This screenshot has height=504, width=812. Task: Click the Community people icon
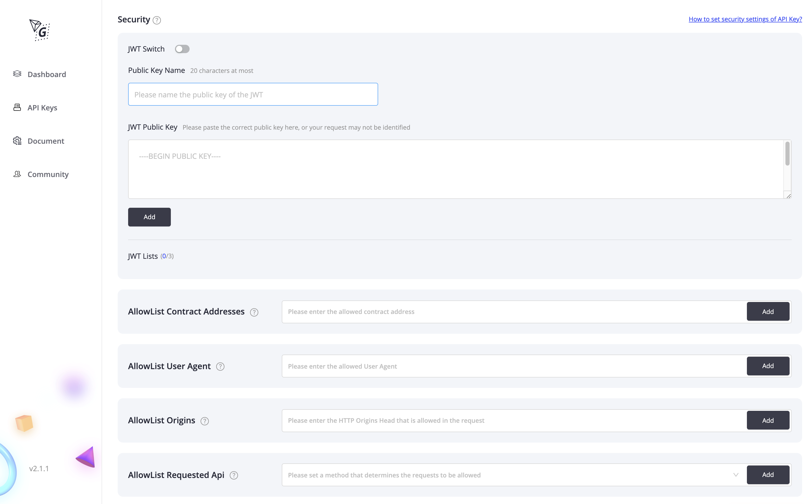tap(17, 174)
